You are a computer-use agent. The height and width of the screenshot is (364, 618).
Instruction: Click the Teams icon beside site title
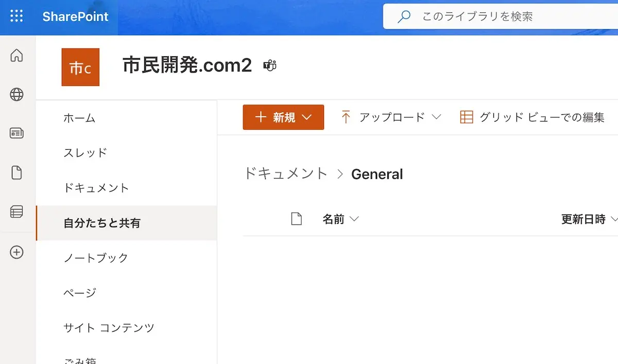pos(270,66)
